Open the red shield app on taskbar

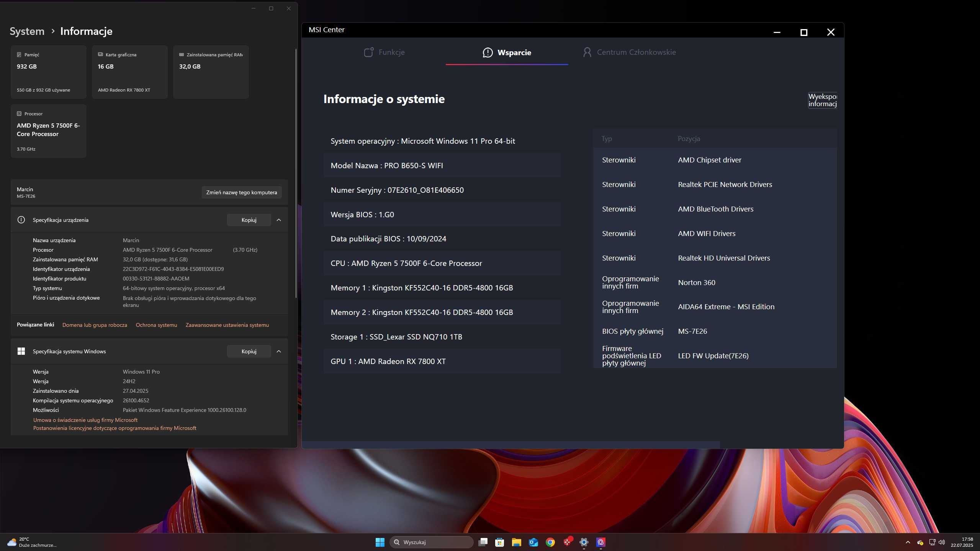tap(568, 542)
